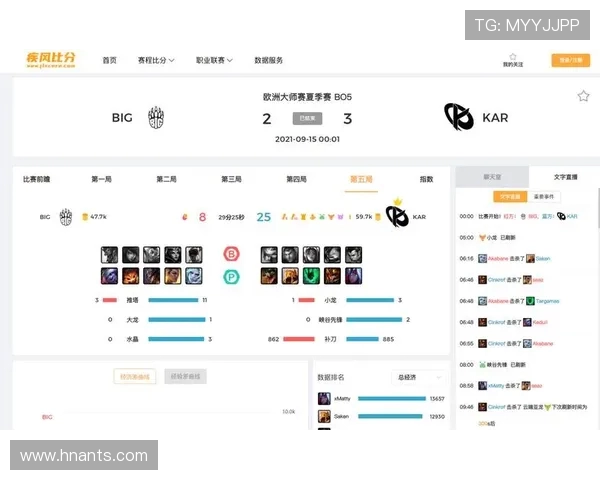Click xMatty's 13657 economy bar

pos(392,398)
